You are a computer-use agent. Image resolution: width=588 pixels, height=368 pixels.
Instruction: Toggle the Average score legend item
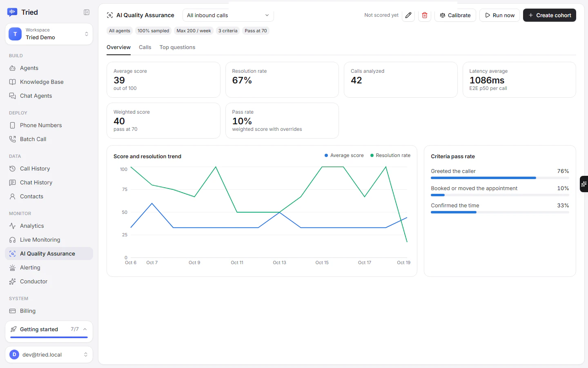pos(344,155)
